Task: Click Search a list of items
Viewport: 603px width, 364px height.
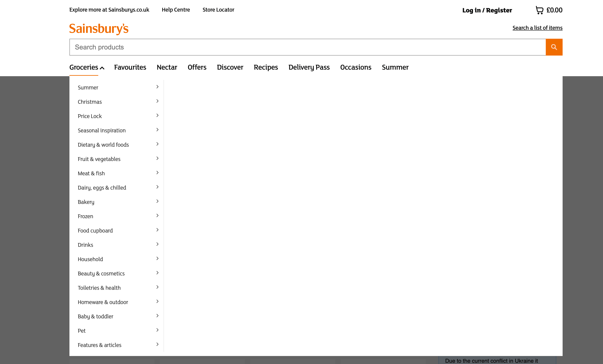Action: (x=537, y=28)
